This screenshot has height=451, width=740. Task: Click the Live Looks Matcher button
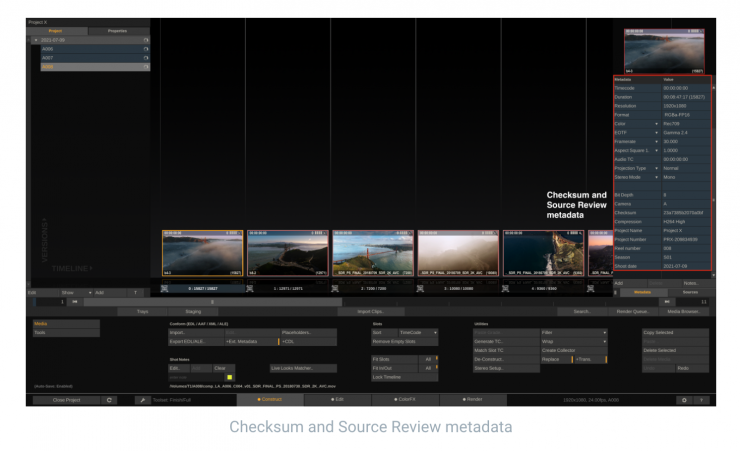pyautogui.click(x=302, y=367)
